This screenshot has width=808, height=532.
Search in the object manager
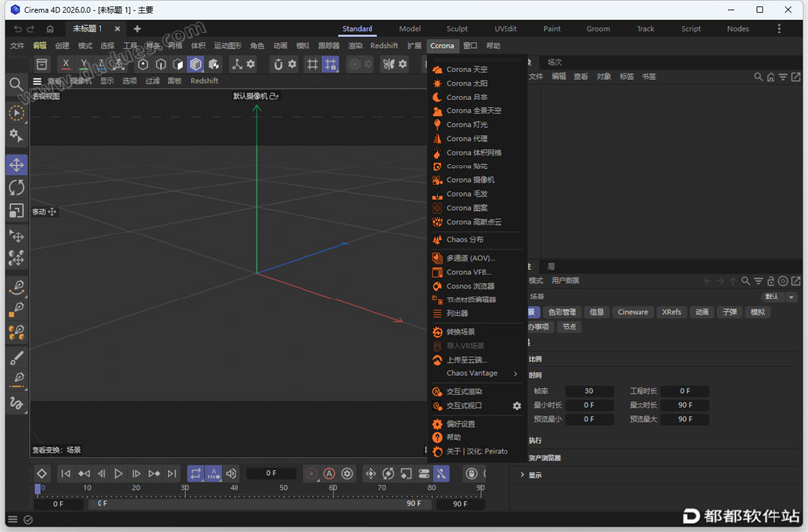pyautogui.click(x=758, y=77)
